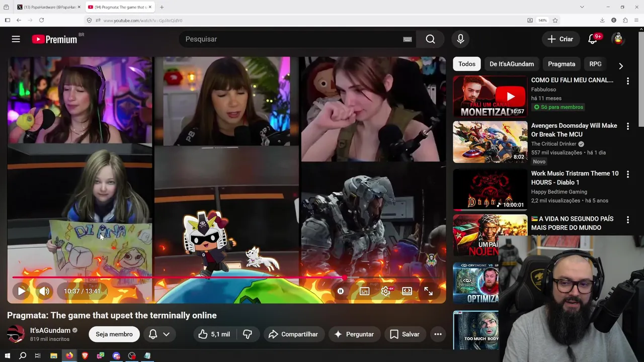Open the YouTube guide hamburger menu
Screen dimensions: 644x362
click(16, 39)
